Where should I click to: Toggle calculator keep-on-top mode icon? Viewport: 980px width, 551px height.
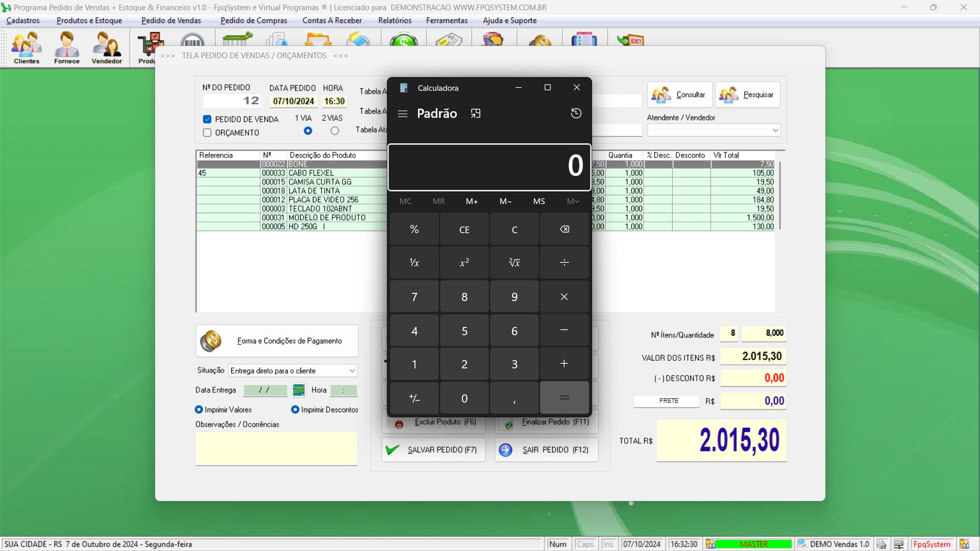(476, 113)
